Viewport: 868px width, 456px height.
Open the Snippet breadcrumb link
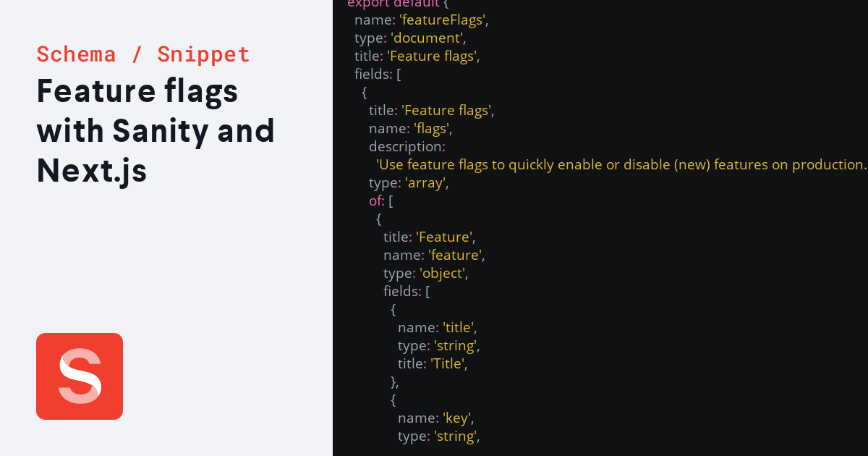tap(203, 54)
